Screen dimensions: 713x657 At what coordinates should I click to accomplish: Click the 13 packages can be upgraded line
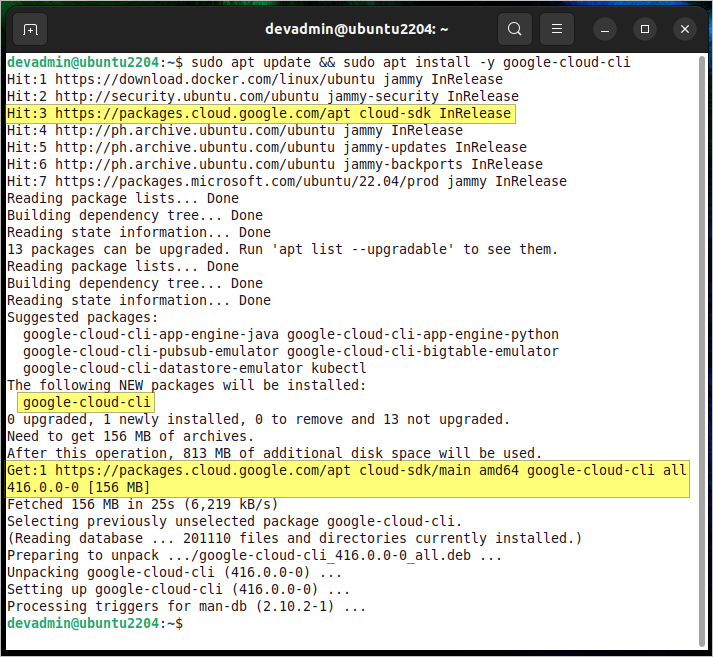point(282,249)
